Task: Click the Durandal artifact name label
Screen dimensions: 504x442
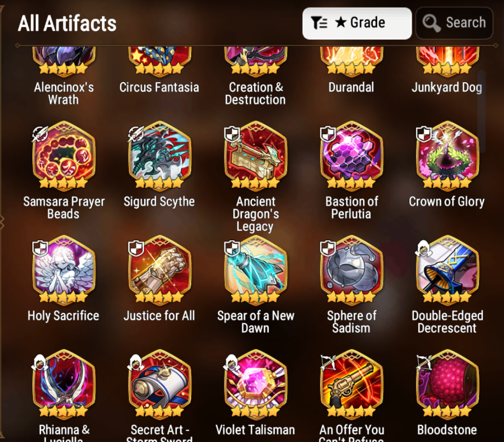Action: pyautogui.click(x=351, y=87)
